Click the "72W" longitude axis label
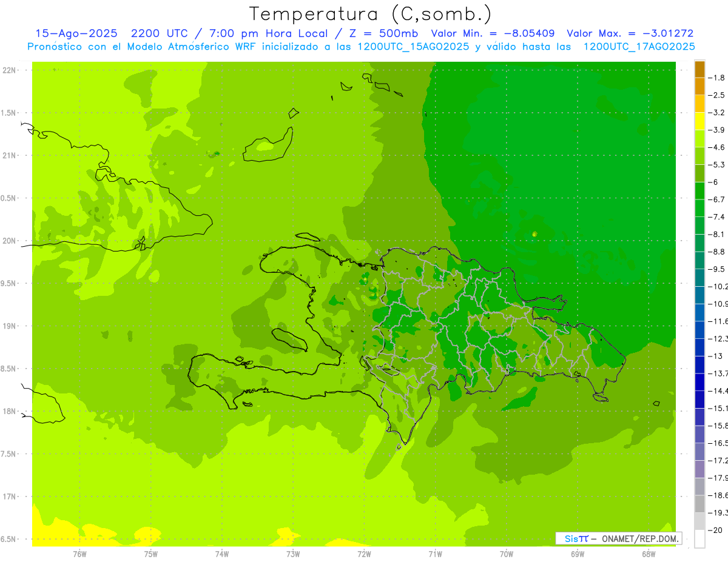Image resolution: width=728 pixels, height=562 pixels. tap(364, 554)
